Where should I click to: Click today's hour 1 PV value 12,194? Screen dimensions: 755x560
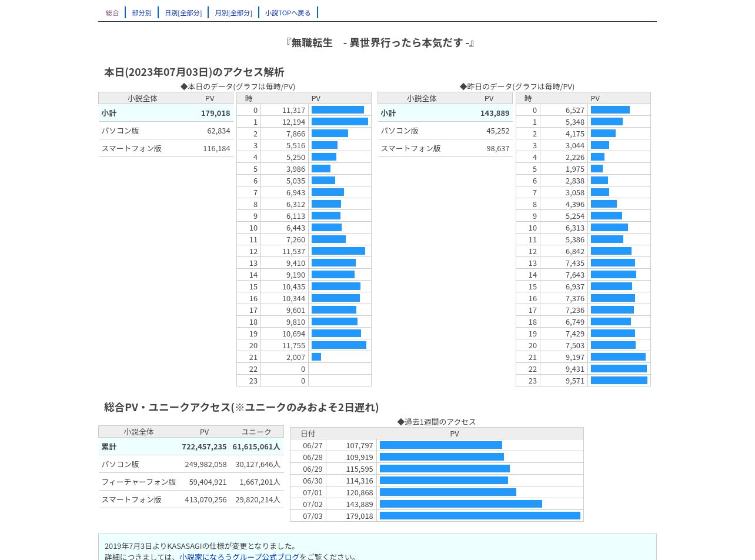(293, 122)
